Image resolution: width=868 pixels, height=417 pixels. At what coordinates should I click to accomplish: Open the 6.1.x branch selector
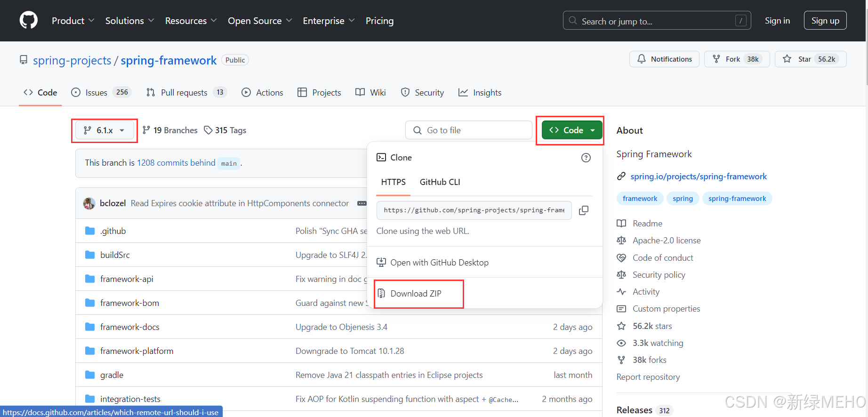pos(104,130)
